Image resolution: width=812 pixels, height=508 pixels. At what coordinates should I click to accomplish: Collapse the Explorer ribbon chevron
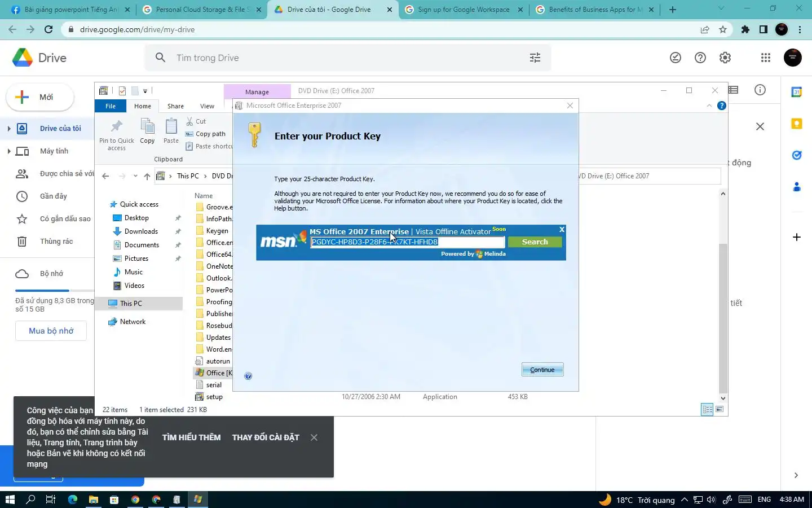coord(709,106)
